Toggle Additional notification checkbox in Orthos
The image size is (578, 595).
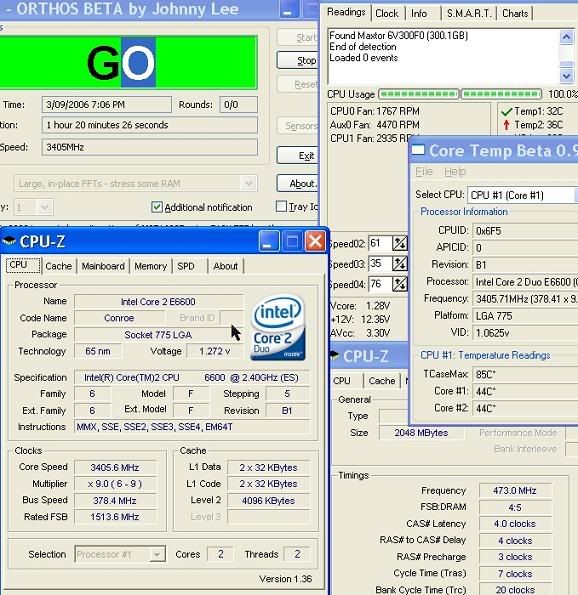[x=156, y=207]
